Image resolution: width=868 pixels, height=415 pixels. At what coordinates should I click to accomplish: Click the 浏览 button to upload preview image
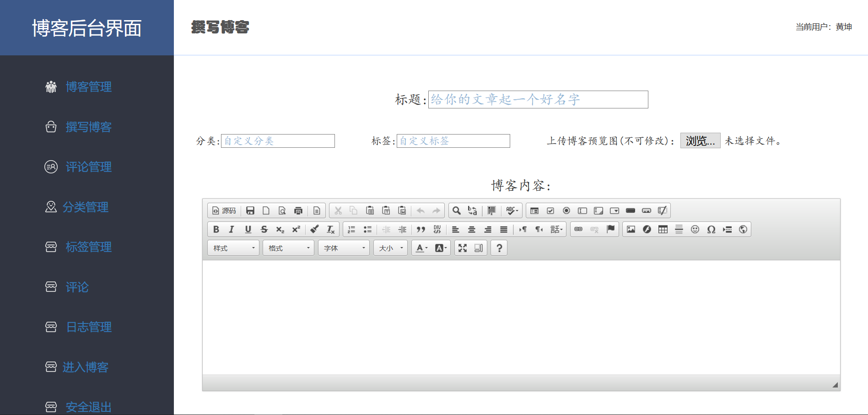click(700, 140)
